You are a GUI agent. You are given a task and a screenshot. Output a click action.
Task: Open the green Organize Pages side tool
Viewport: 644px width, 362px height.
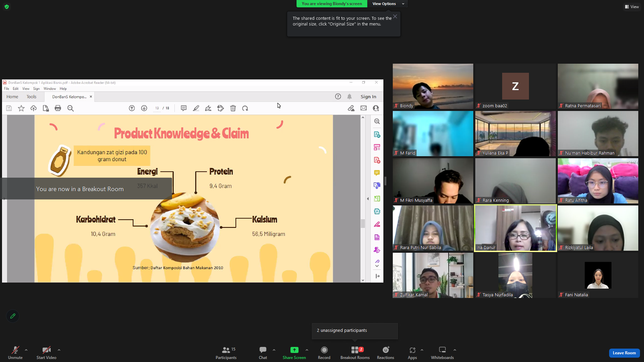(377, 199)
